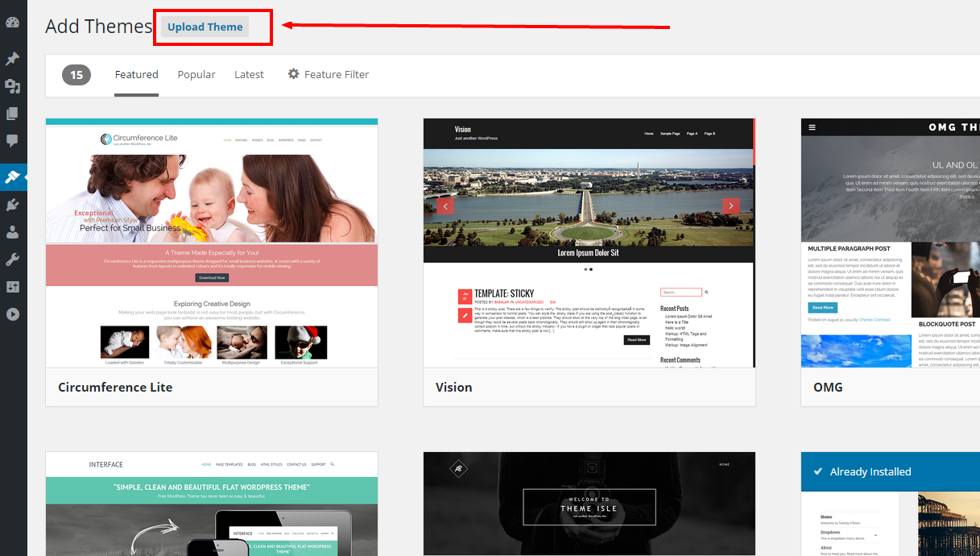Select the Appearance paintbrush icon
Viewport: 980px width, 556px height.
pyautogui.click(x=12, y=177)
